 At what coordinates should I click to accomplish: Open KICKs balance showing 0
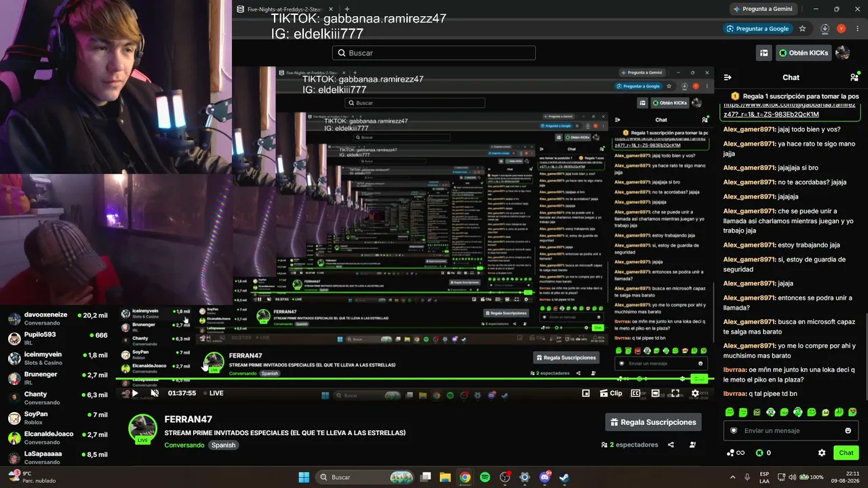point(764,453)
